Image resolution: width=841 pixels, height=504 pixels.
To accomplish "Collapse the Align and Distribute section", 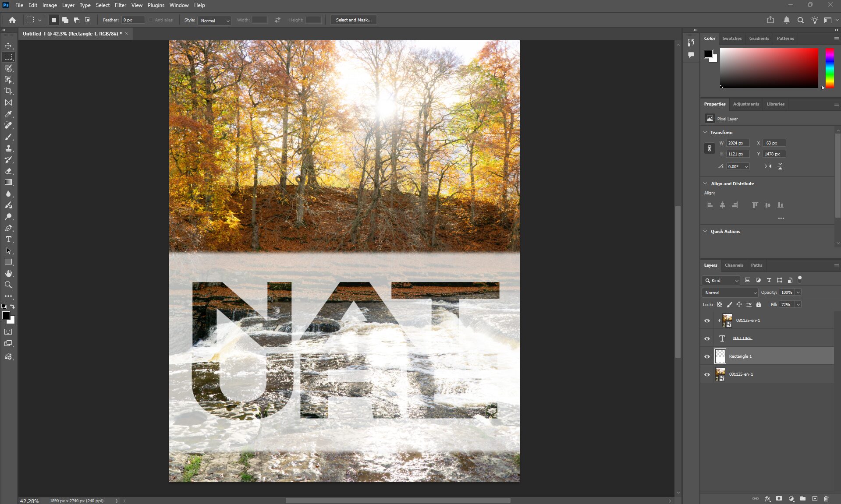I will [x=706, y=183].
